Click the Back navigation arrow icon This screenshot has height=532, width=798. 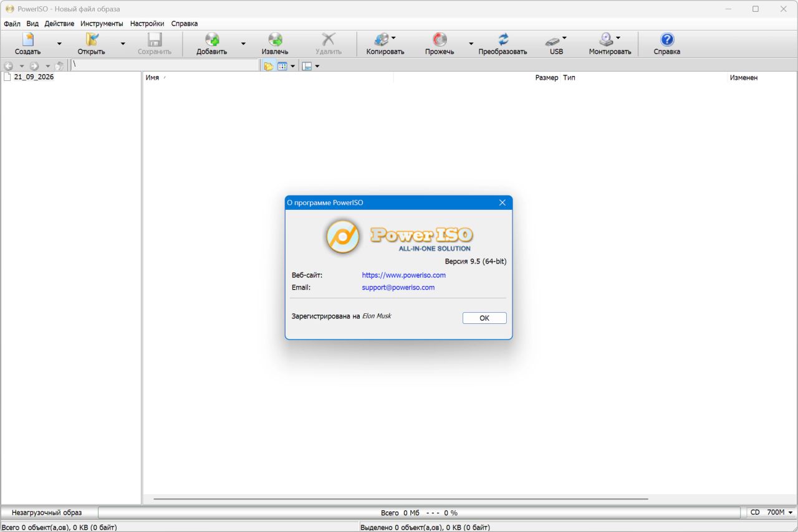[x=9, y=66]
